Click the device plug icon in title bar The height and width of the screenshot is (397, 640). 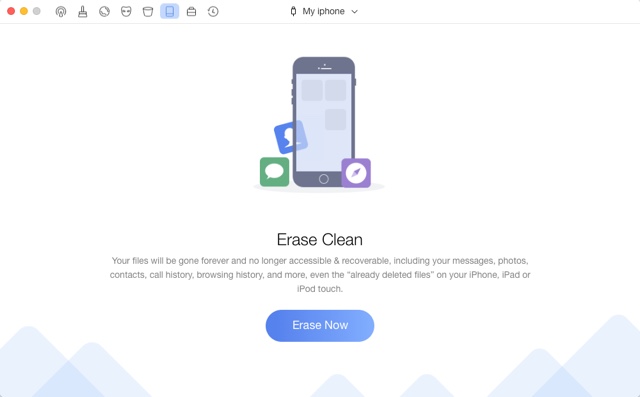(293, 11)
